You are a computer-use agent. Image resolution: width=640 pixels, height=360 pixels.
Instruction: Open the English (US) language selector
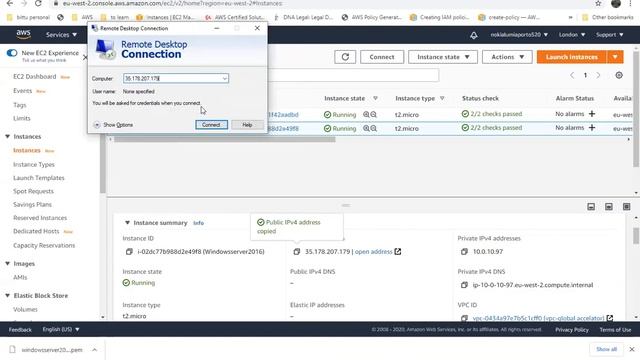tap(61, 329)
